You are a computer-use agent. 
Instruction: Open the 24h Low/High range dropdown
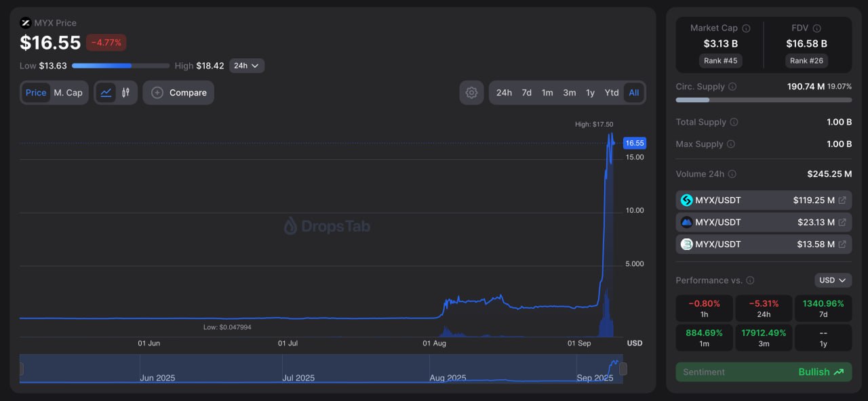coord(247,66)
